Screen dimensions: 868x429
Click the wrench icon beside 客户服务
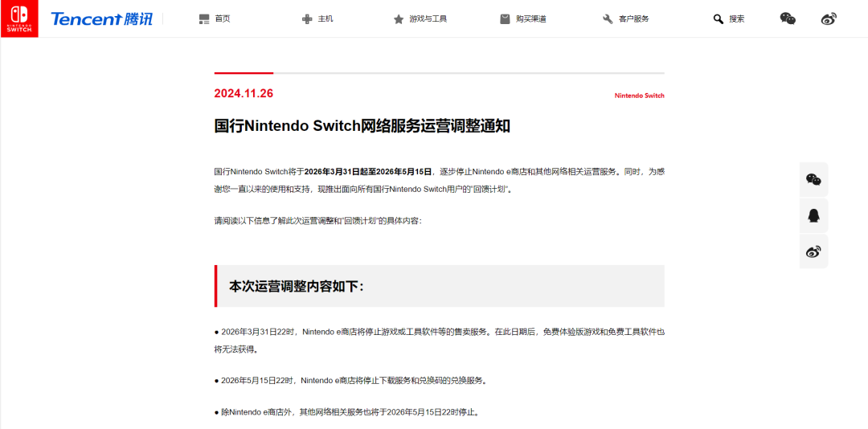[x=608, y=18]
